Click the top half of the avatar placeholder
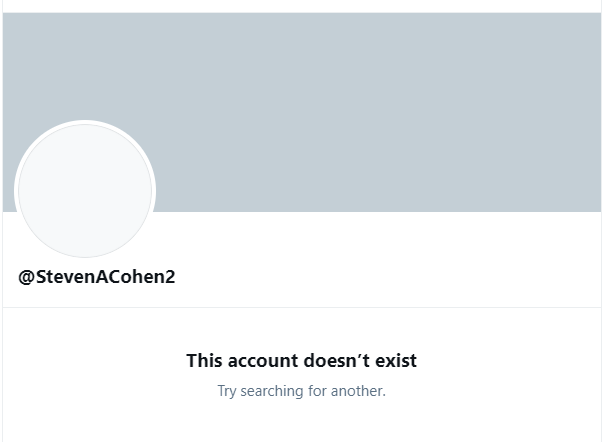This screenshot has height=442, width=616. click(85, 155)
